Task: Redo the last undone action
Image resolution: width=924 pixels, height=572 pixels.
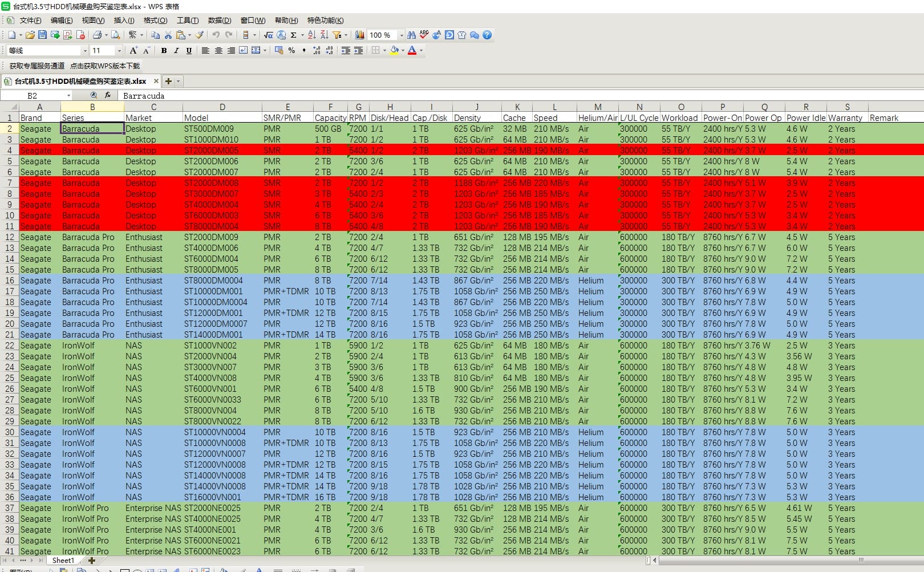Action: pos(229,35)
